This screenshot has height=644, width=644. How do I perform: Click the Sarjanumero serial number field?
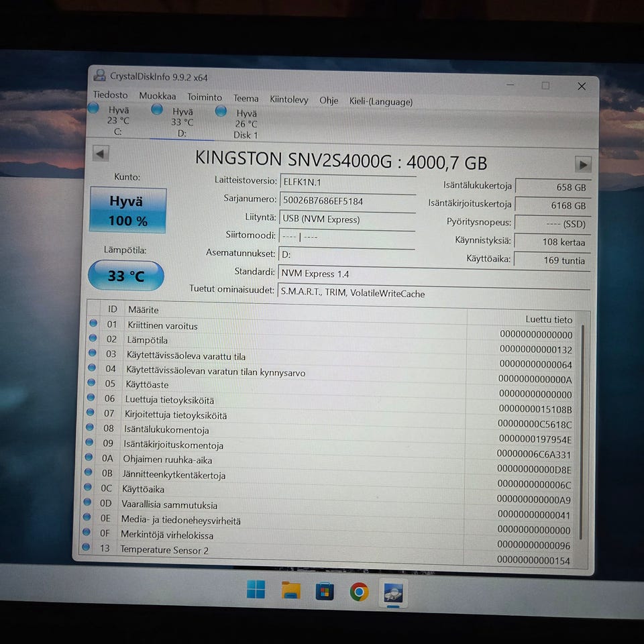click(x=347, y=201)
